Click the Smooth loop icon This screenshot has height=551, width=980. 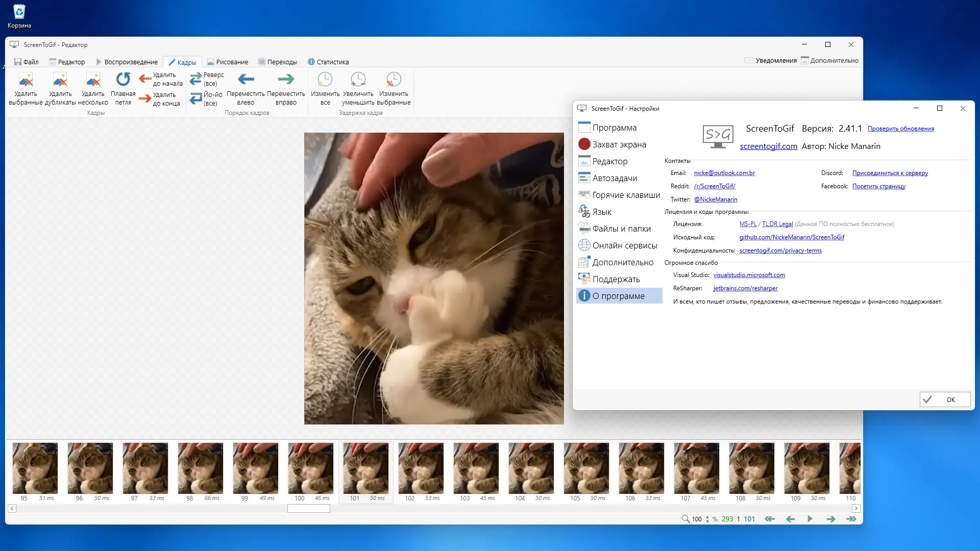click(123, 80)
